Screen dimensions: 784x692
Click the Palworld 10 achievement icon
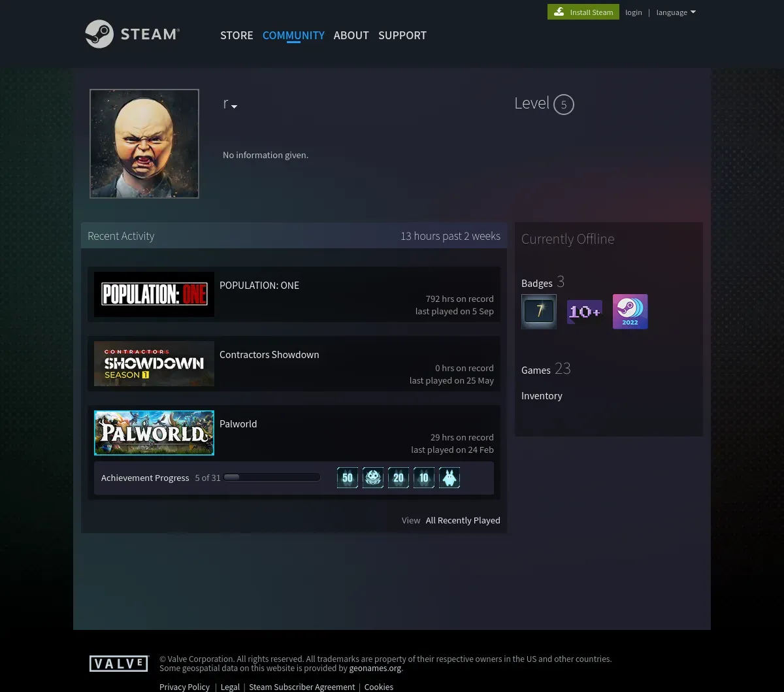click(424, 478)
